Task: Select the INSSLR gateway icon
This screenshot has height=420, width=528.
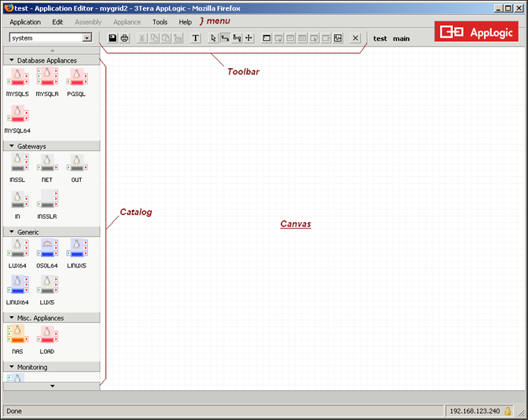Action: tap(47, 199)
